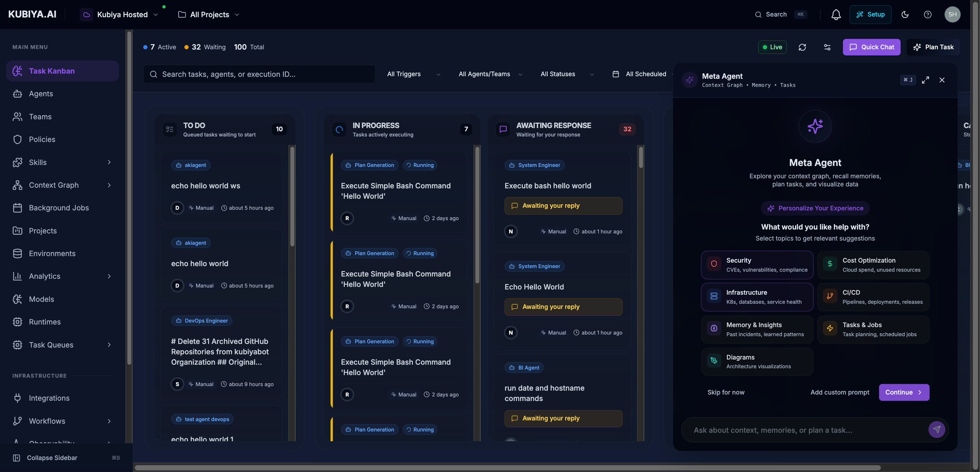The height and width of the screenshot is (472, 980).
Task: Toggle dark mode with the moon icon
Action: tap(905, 15)
